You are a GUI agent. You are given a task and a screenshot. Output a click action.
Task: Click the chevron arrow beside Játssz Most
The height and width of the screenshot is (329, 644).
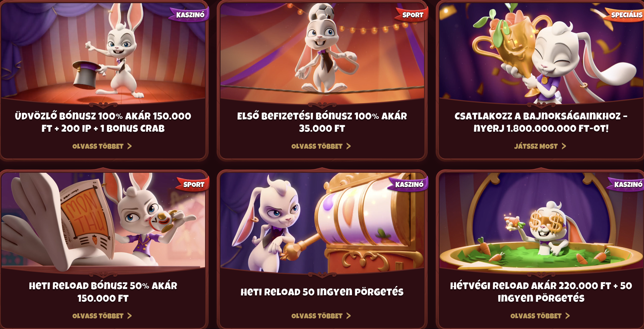point(564,146)
